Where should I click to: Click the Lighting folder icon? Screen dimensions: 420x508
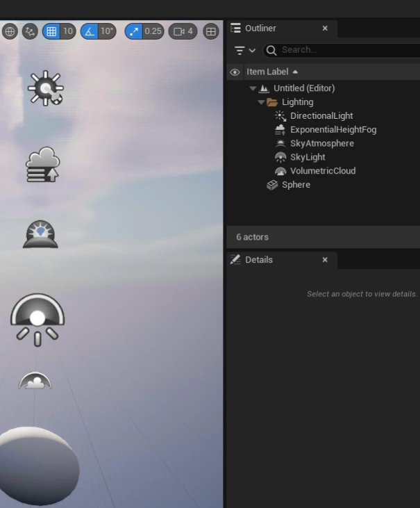(272, 102)
